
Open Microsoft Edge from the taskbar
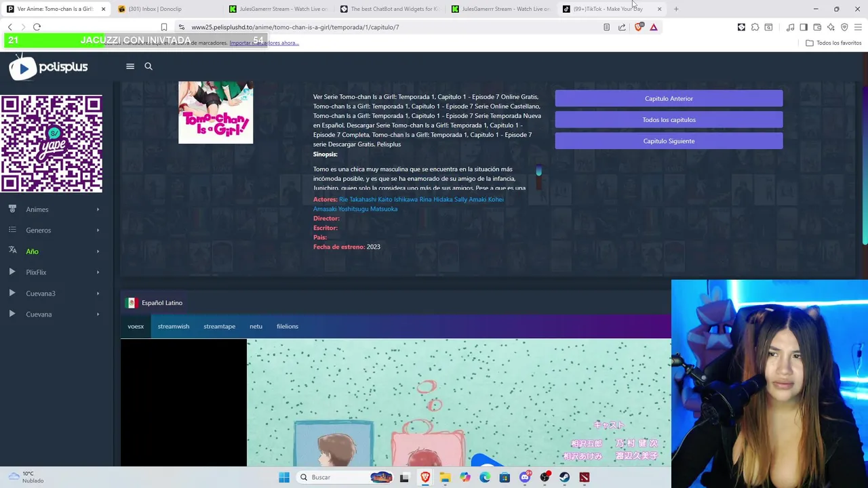click(x=485, y=477)
